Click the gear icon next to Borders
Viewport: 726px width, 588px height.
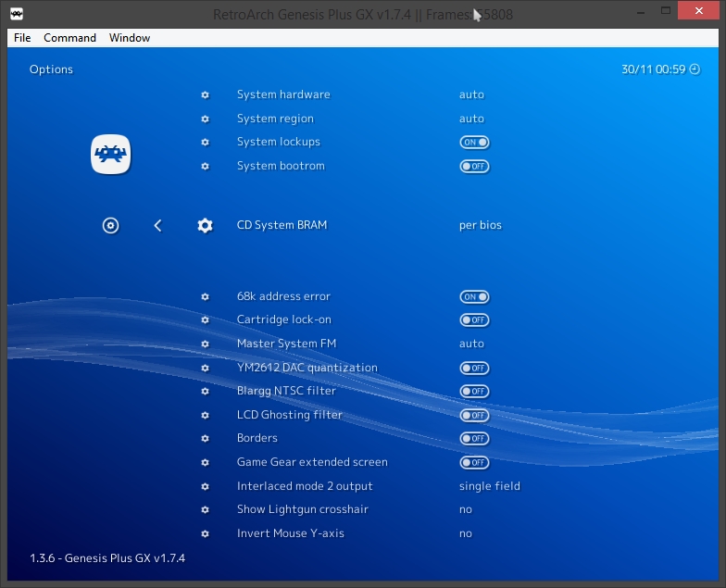point(206,439)
